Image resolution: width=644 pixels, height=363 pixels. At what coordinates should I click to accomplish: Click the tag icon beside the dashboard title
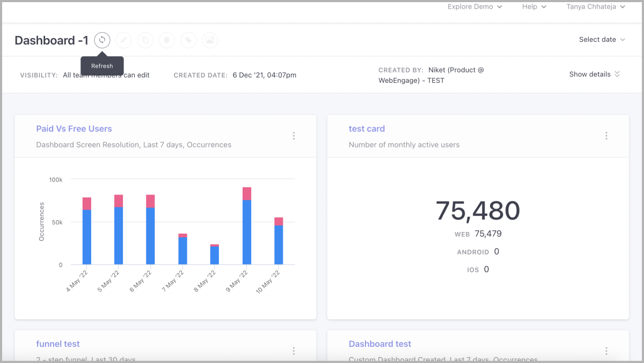point(188,40)
